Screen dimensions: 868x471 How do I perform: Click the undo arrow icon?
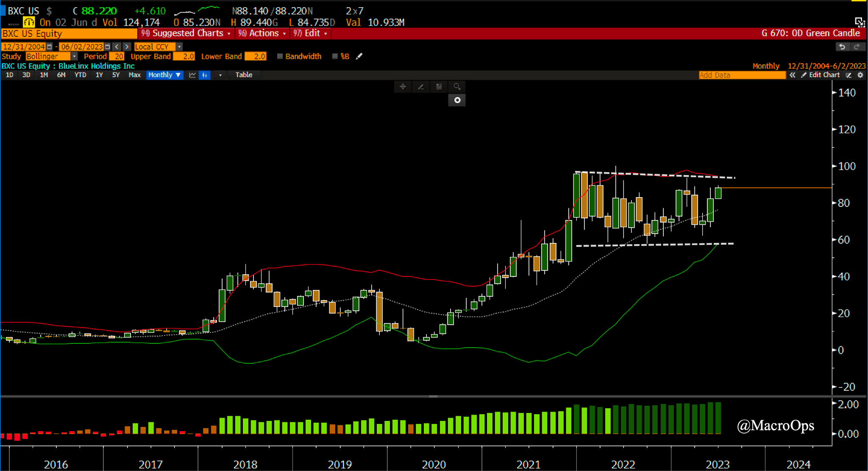(x=842, y=47)
